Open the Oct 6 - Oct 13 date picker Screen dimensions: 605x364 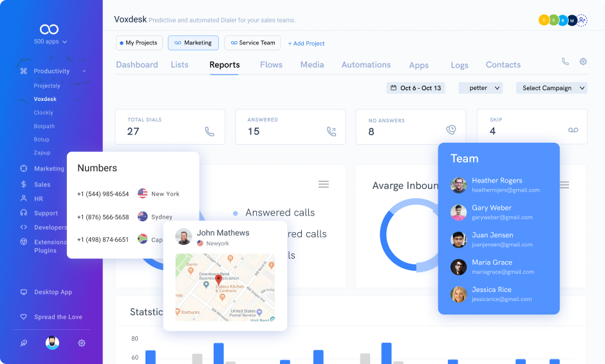pyautogui.click(x=416, y=88)
